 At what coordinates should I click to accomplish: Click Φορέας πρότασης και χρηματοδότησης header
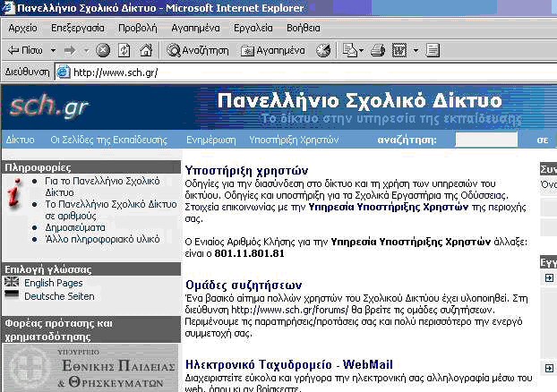pos(91,329)
